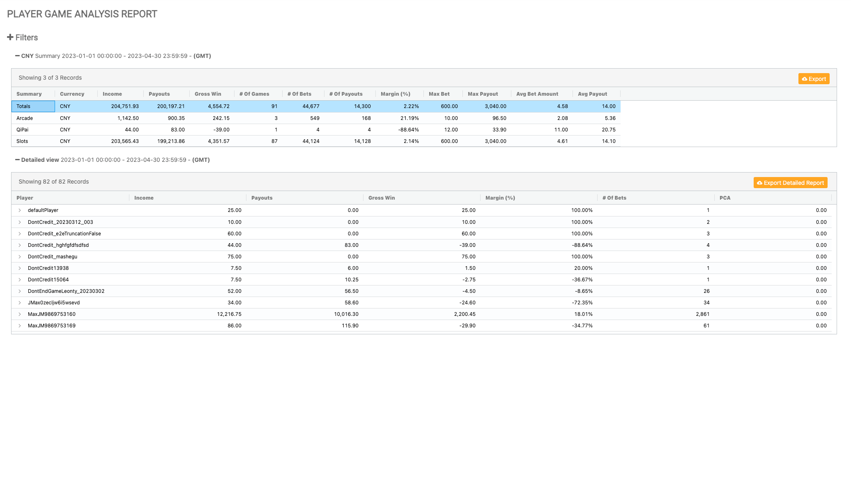Select the Slots summary row
Screen dimensions: 851x504
(x=22, y=141)
